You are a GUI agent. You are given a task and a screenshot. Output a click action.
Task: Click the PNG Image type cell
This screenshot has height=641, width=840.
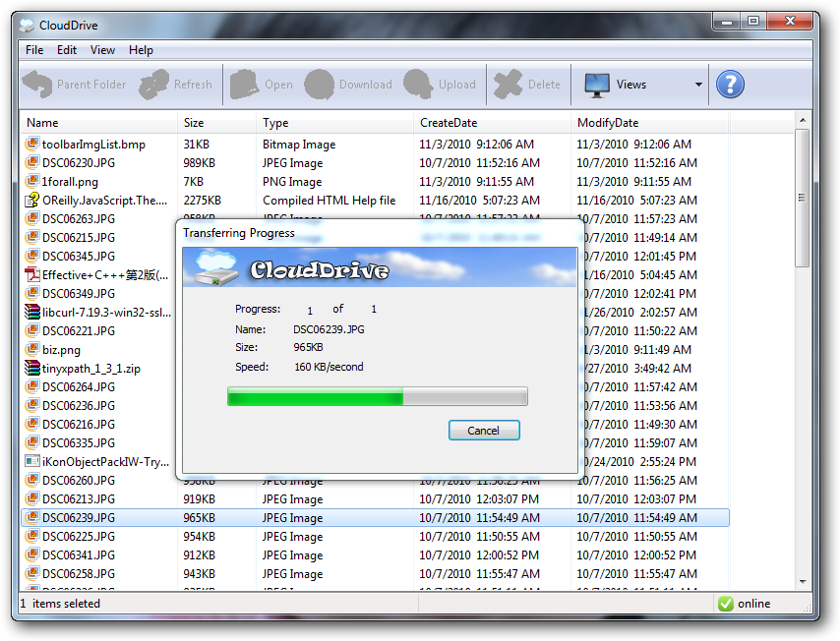pos(292,182)
